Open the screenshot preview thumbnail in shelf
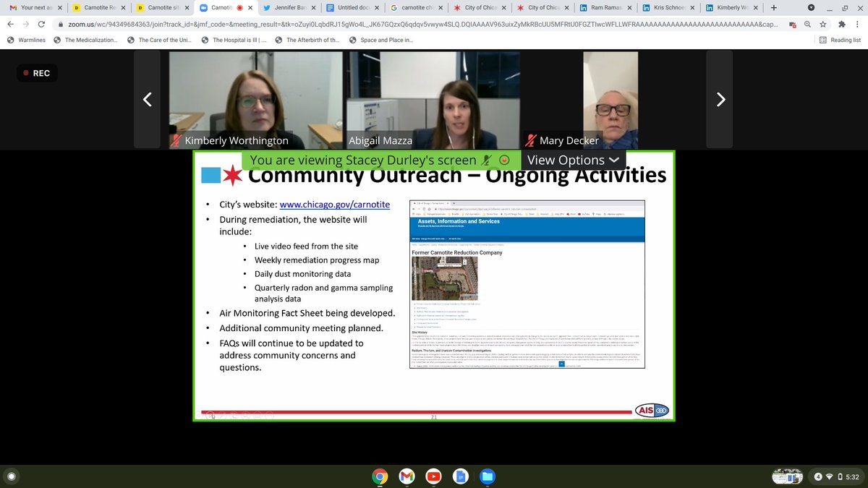This screenshot has width=868, height=488. tap(788, 476)
